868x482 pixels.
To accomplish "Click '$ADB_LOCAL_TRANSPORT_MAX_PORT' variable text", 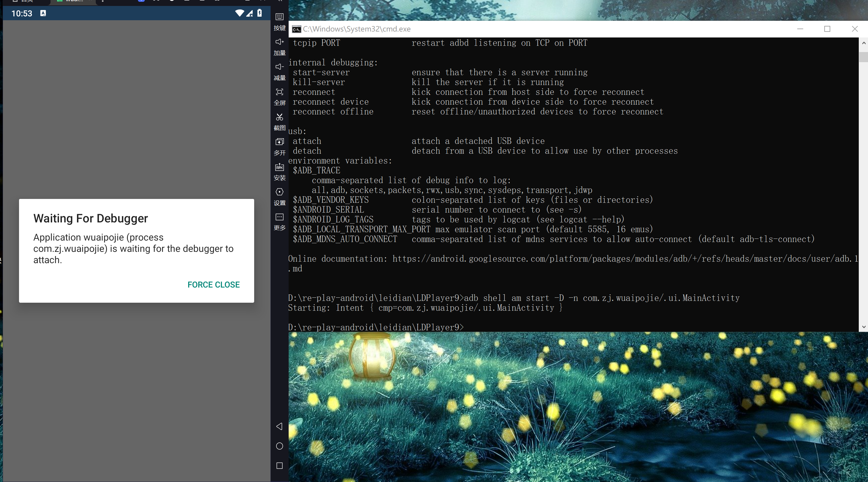I will [x=361, y=229].
